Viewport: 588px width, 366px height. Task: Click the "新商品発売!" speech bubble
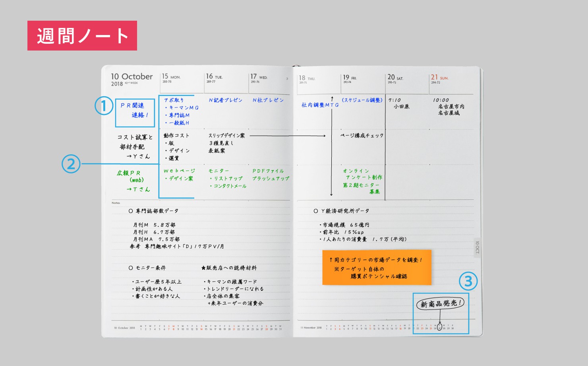[x=440, y=304]
